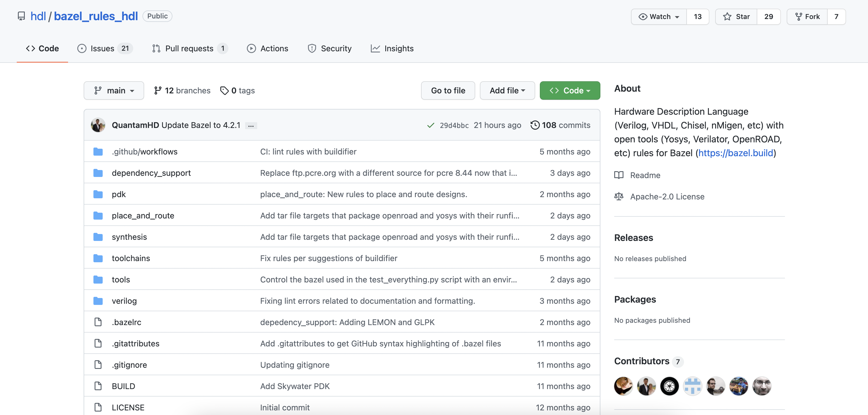
Task: Open the https://bazel.build link
Action: point(736,153)
